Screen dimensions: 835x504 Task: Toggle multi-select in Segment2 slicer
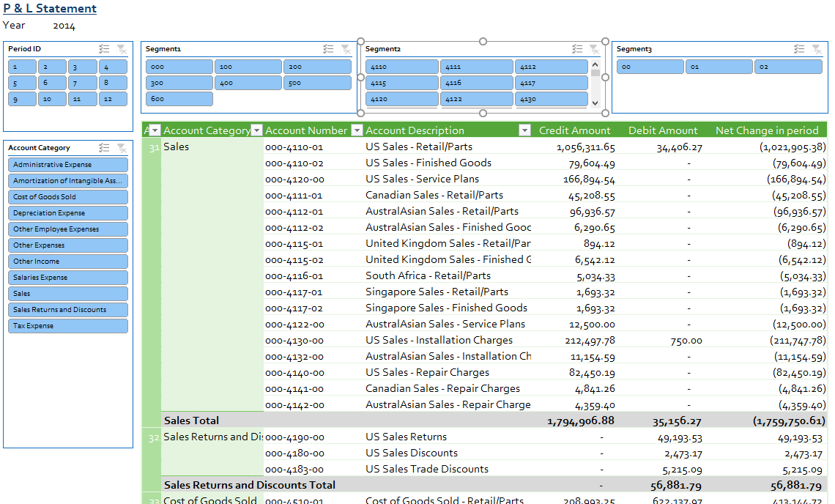(577, 49)
